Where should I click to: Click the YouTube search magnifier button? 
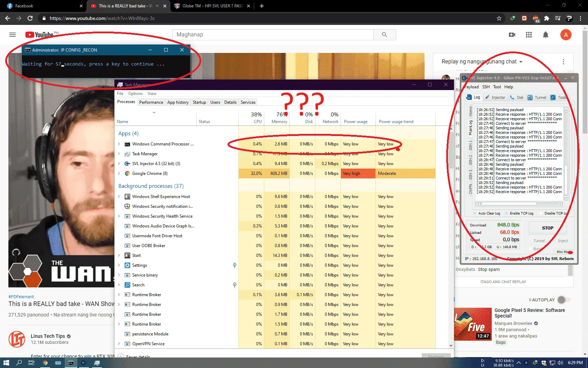click(385, 35)
